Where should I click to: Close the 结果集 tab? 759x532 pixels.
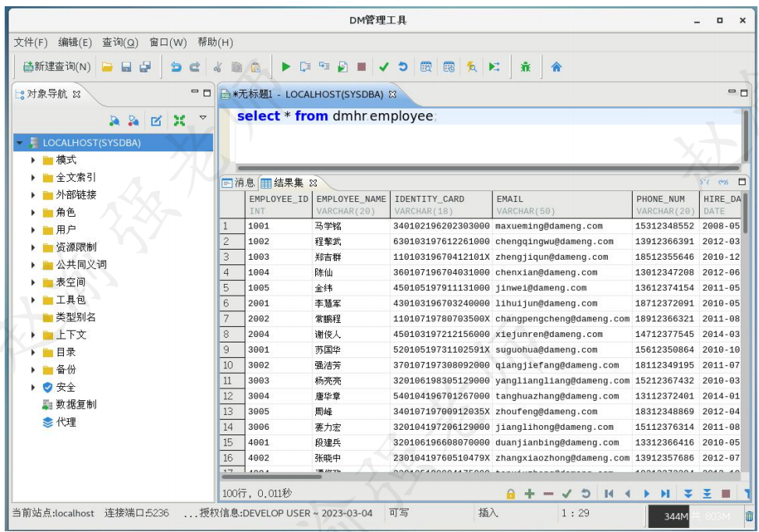click(x=313, y=183)
